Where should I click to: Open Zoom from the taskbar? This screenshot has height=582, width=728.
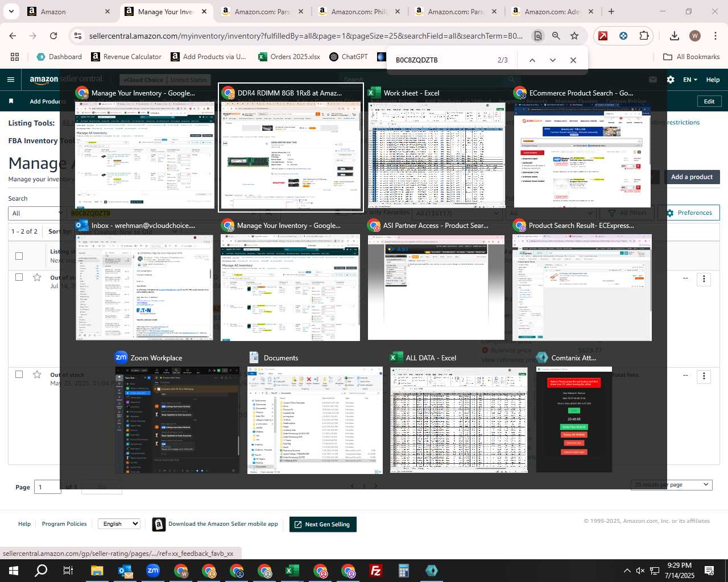point(153,571)
